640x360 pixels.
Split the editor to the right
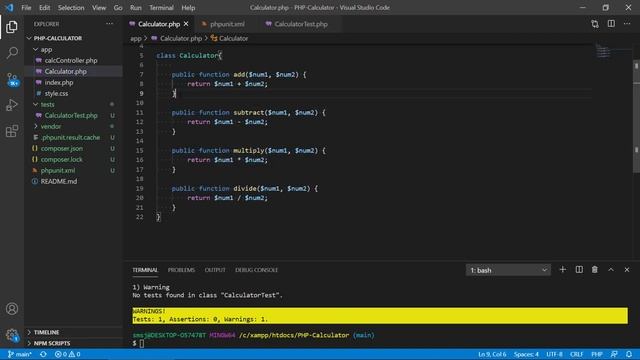[611, 24]
